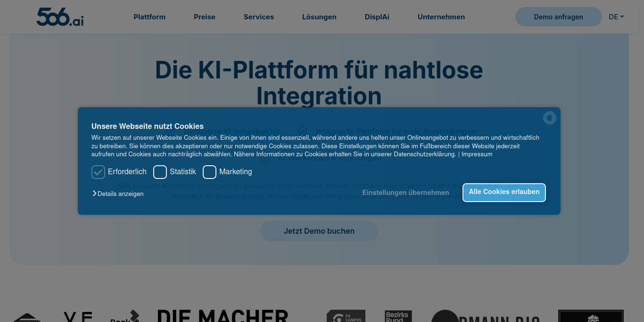The height and width of the screenshot is (322, 644).
Task: Enable the Marketing cookie checkbox
Action: 209,172
